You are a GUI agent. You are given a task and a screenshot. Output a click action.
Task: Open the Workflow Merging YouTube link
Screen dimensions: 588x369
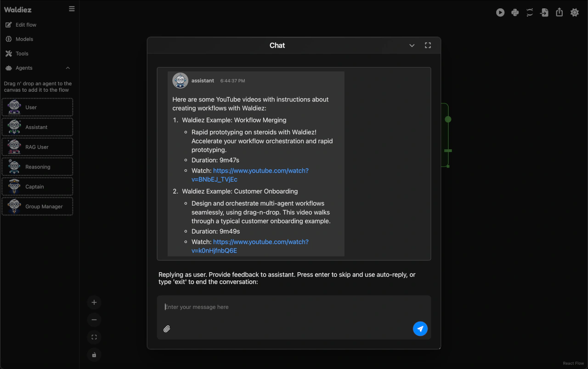(260, 171)
